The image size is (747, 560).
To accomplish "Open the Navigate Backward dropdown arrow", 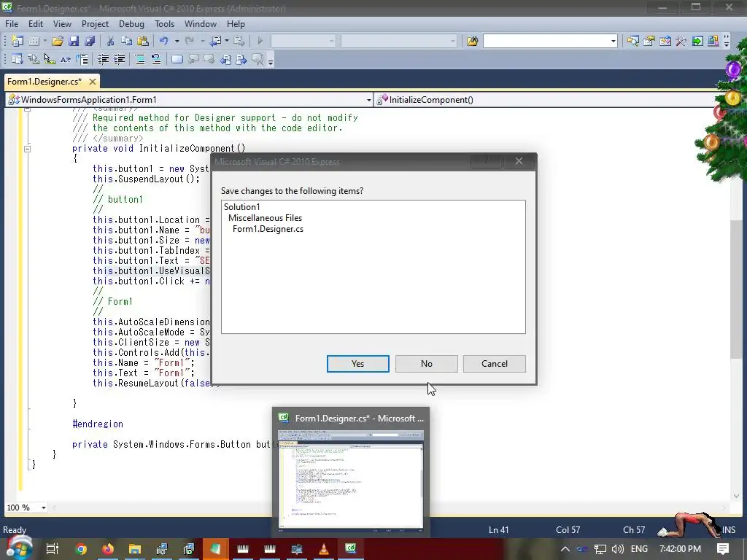I will point(227,41).
